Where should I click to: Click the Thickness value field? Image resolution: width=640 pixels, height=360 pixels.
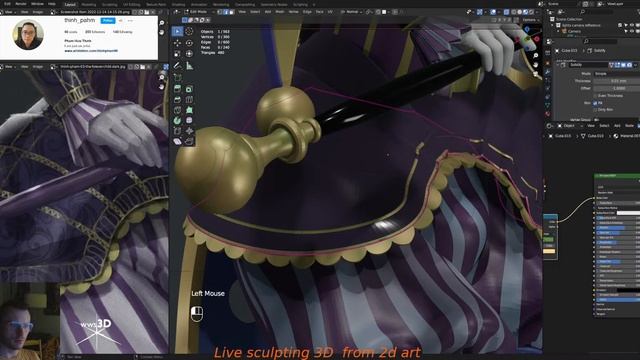click(617, 81)
